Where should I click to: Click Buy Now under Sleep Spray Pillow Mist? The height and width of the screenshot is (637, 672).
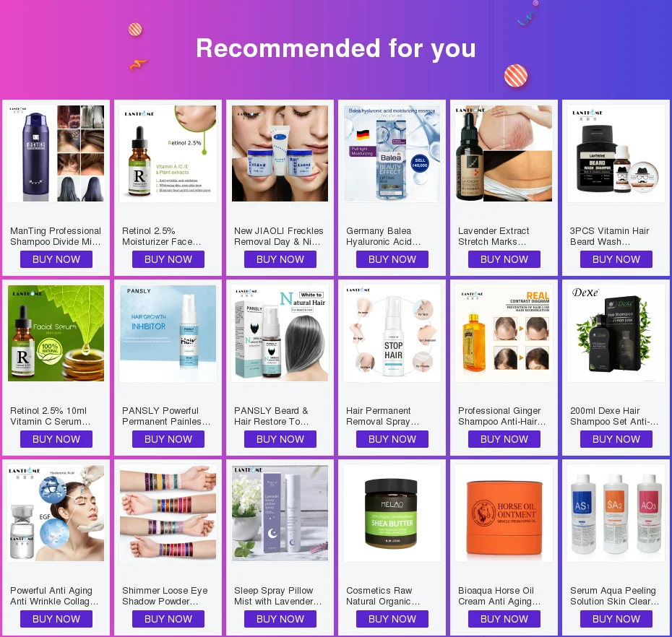[280, 619]
